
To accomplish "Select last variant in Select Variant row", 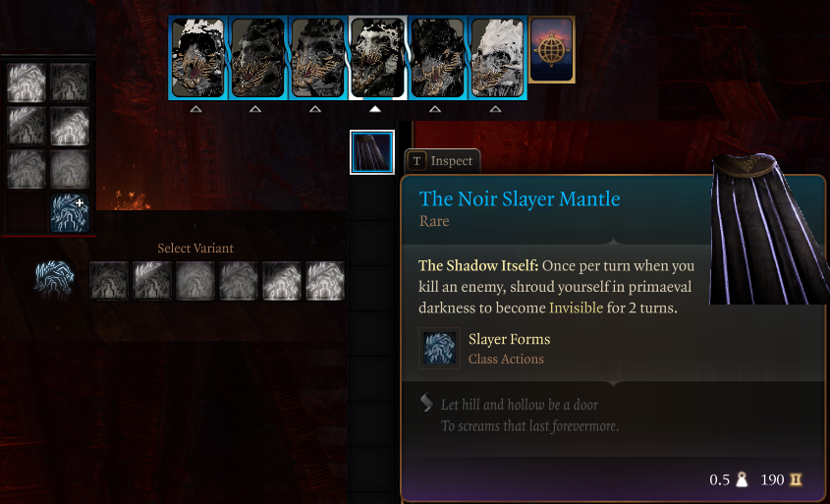I will pos(325,281).
